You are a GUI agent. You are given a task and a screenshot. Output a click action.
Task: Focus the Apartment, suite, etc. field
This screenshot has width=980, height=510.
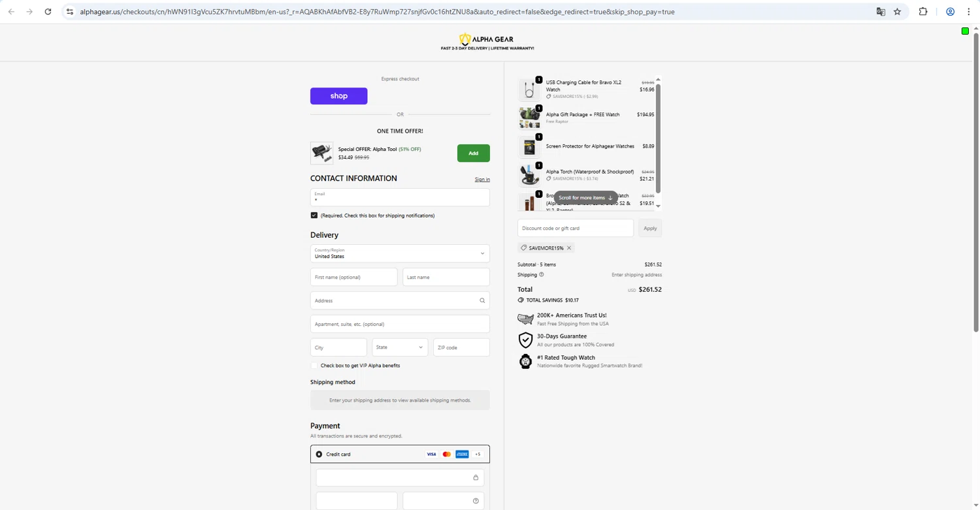[x=400, y=324]
